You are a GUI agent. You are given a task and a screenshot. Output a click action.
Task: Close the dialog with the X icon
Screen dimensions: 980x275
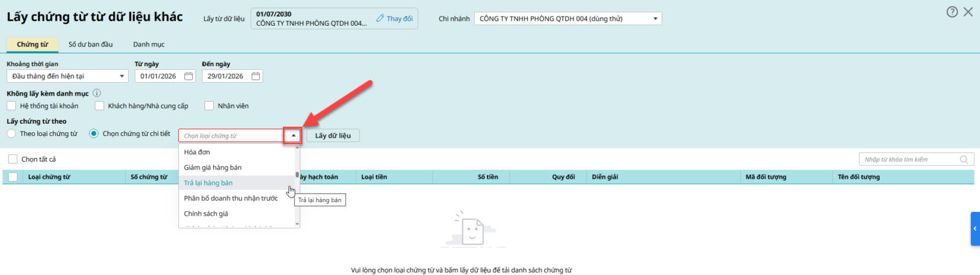[968, 12]
